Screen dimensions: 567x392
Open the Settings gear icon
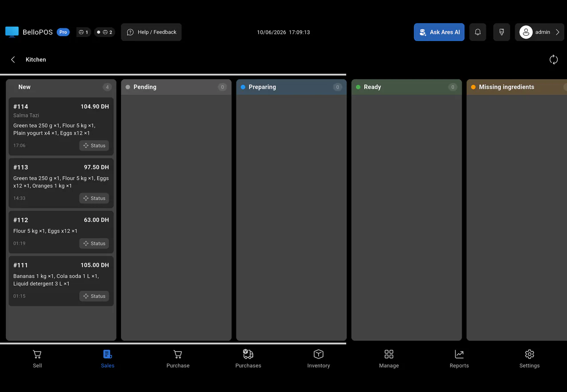pos(529,354)
